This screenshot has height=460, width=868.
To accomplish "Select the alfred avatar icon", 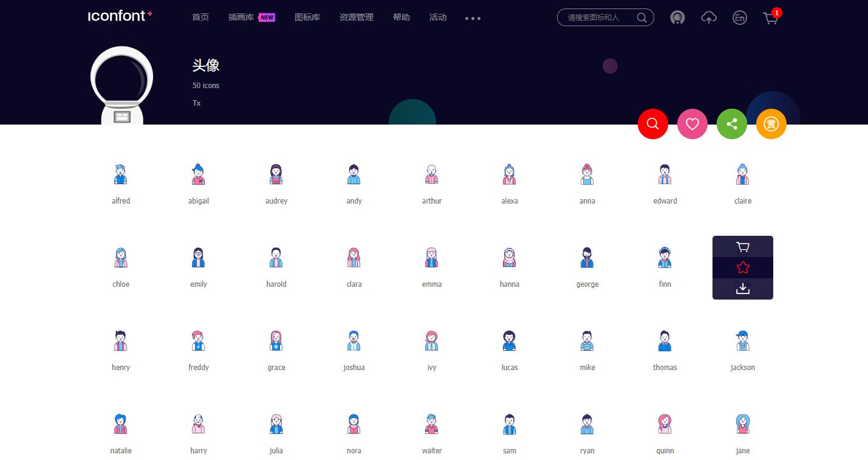I will tap(121, 174).
